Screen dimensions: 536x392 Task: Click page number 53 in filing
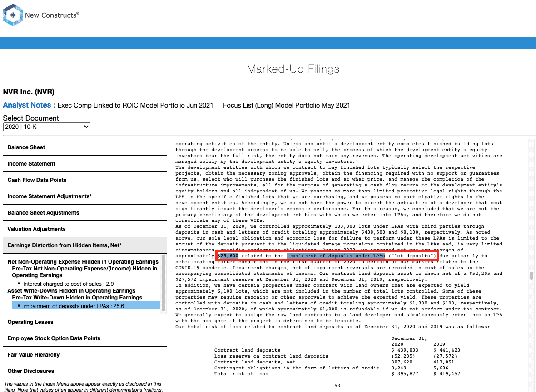[x=337, y=386]
